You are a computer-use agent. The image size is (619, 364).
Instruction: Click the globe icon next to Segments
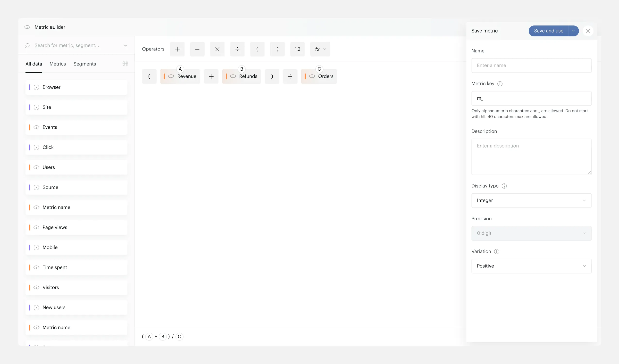125,64
